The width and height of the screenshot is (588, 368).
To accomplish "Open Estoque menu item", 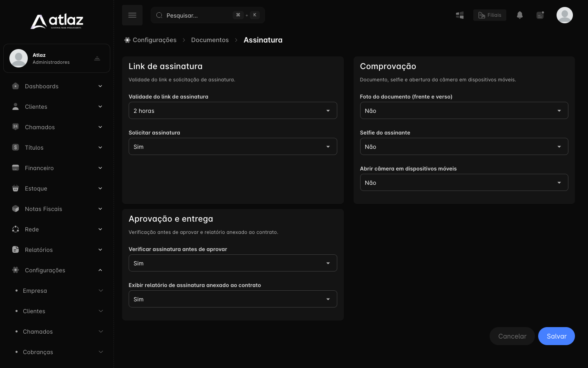I will click(57, 188).
